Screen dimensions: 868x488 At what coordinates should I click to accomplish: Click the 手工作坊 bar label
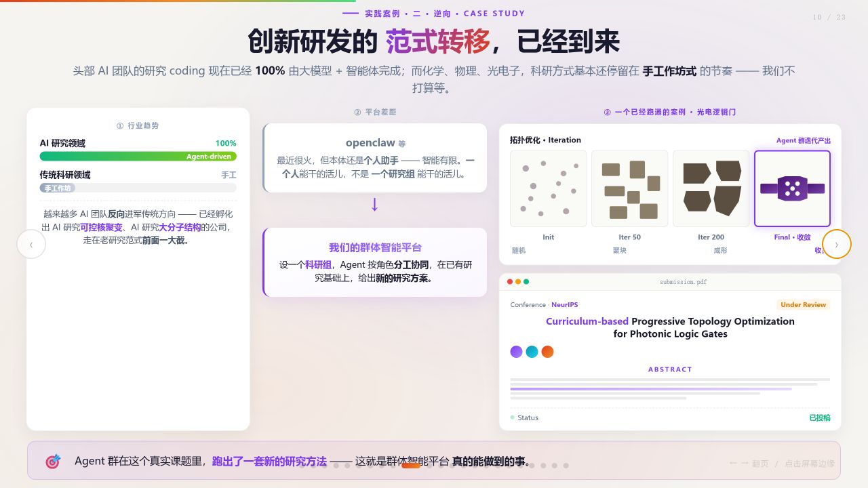click(58, 188)
